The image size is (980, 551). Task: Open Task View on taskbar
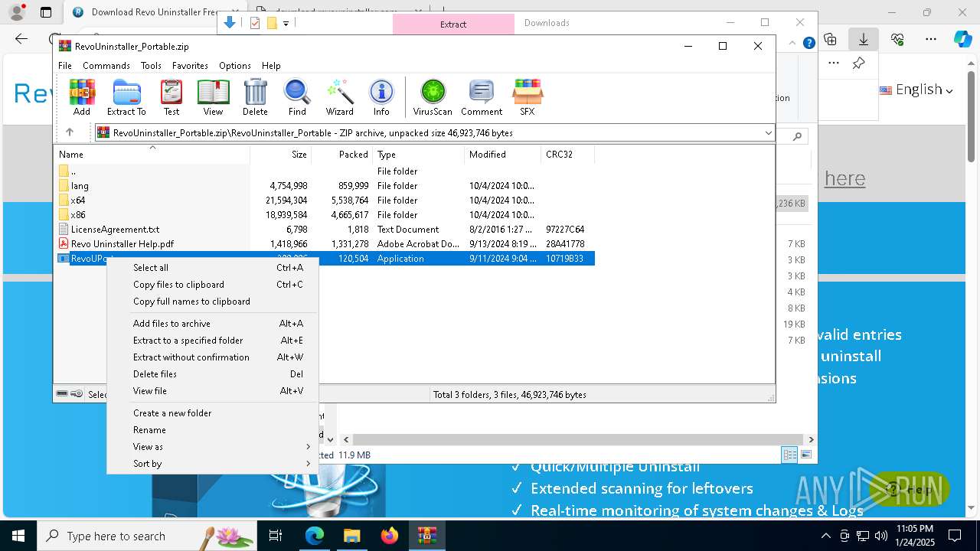[276, 536]
